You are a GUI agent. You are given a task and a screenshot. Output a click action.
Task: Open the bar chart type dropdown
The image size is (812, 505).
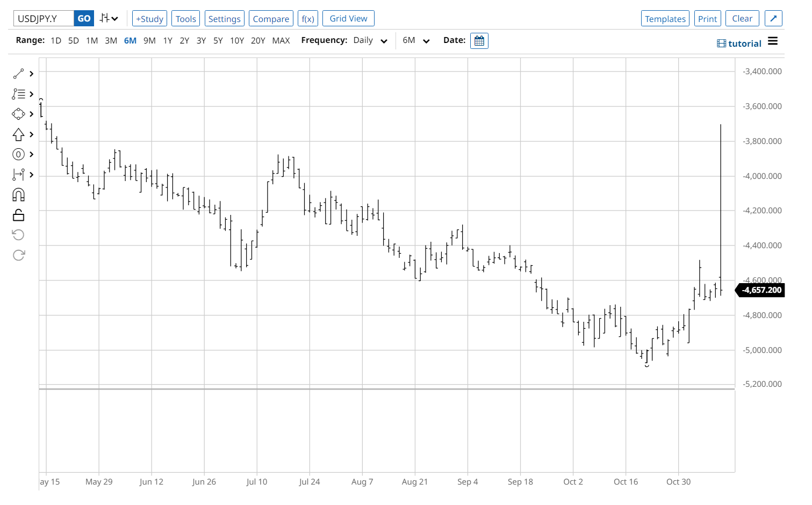[109, 18]
